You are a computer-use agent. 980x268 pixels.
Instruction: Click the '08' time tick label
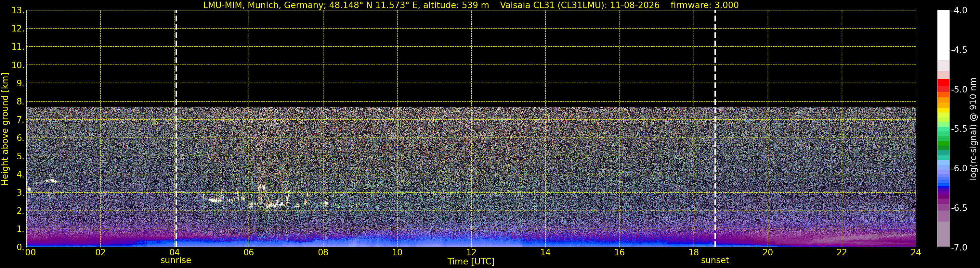[x=323, y=253]
